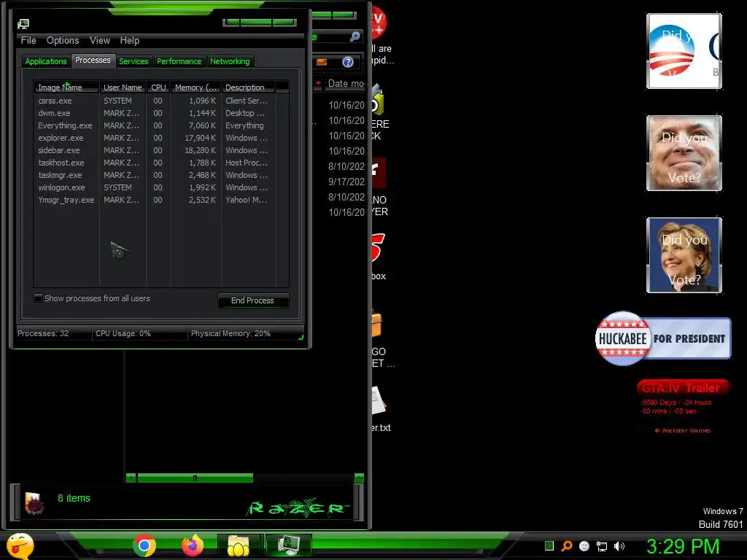This screenshot has width=747, height=560.
Task: Click the orange magnifier tray icon
Action: 566,545
